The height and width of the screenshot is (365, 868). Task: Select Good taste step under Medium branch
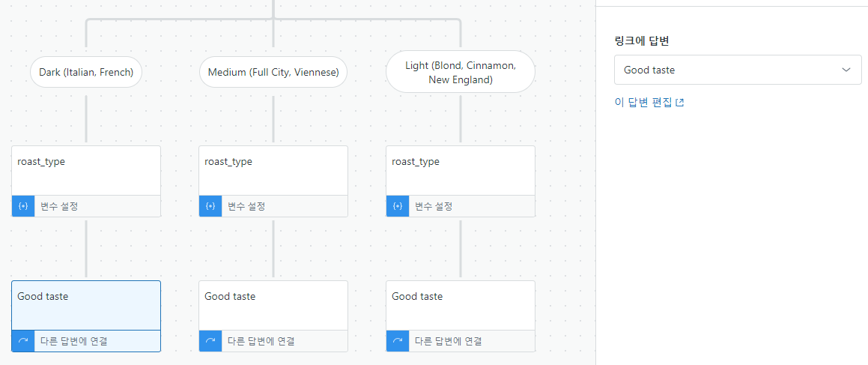pyautogui.click(x=273, y=316)
